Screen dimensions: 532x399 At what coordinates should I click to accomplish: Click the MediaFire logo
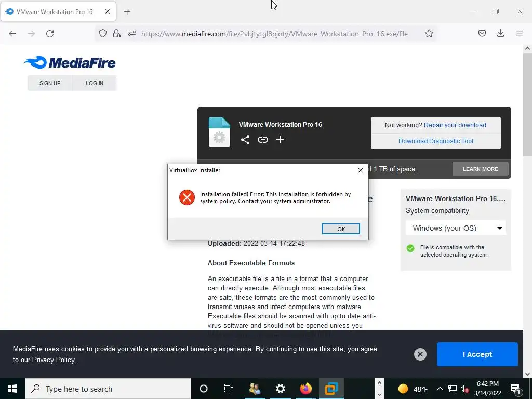(x=70, y=62)
